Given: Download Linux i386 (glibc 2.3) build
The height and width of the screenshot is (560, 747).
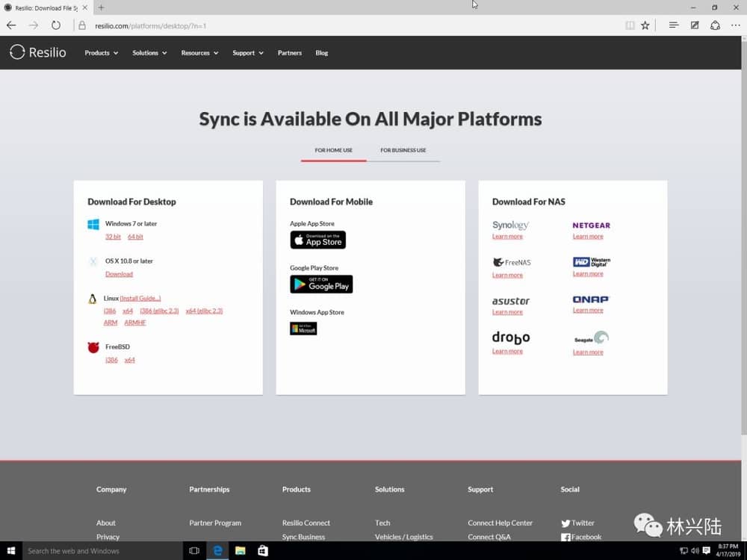Looking at the screenshot, I should [x=159, y=311].
